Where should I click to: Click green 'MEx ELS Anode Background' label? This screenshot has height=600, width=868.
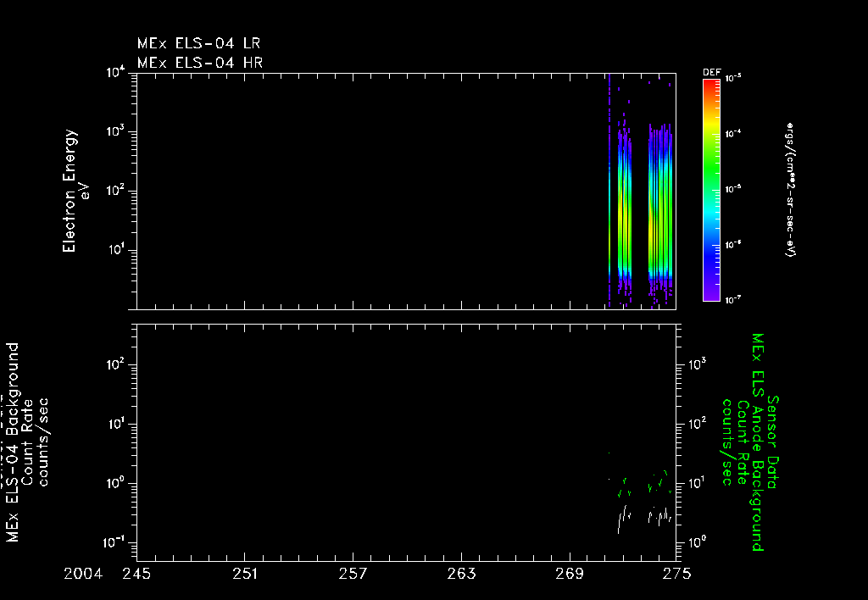[757, 442]
